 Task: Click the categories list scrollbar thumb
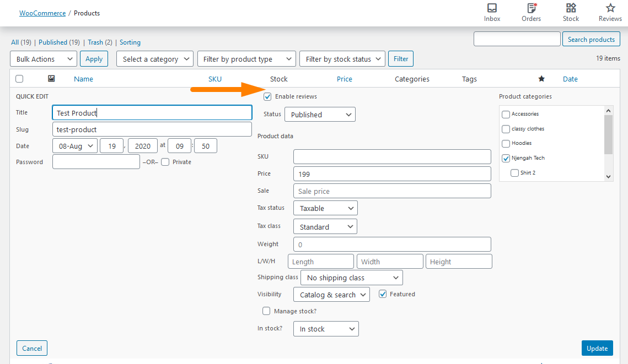608,134
